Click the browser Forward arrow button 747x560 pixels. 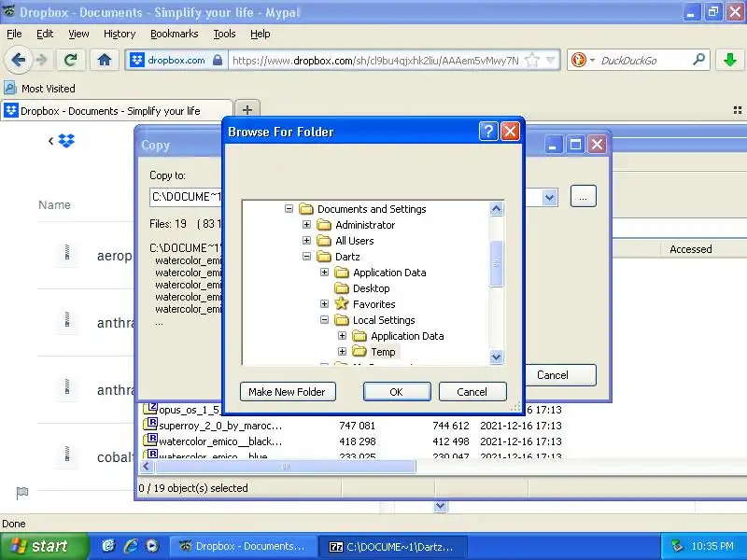42,60
